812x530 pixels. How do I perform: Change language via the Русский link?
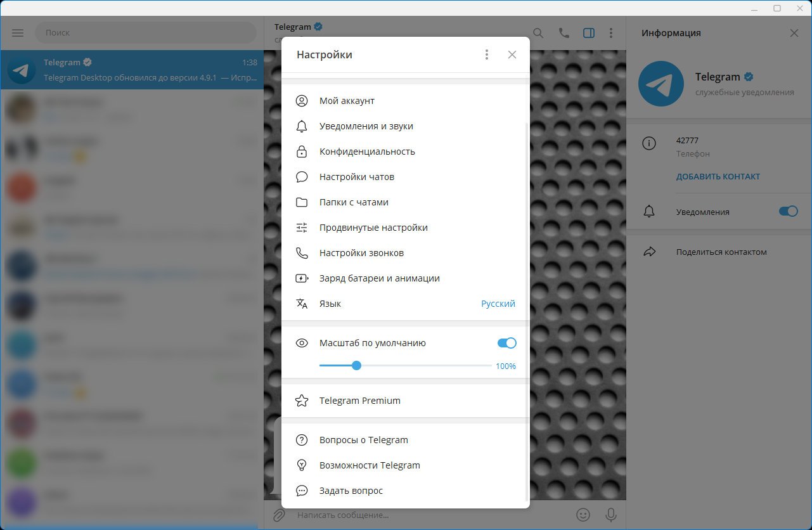click(498, 304)
